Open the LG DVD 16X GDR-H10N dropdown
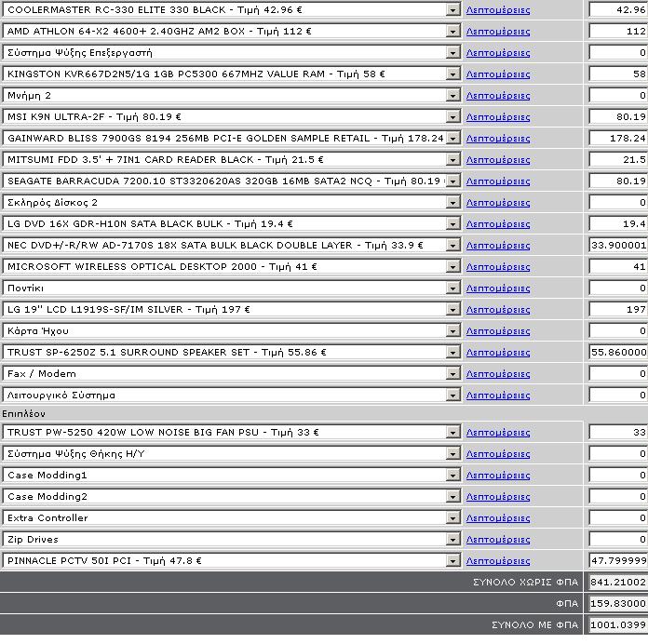 coord(232,224)
